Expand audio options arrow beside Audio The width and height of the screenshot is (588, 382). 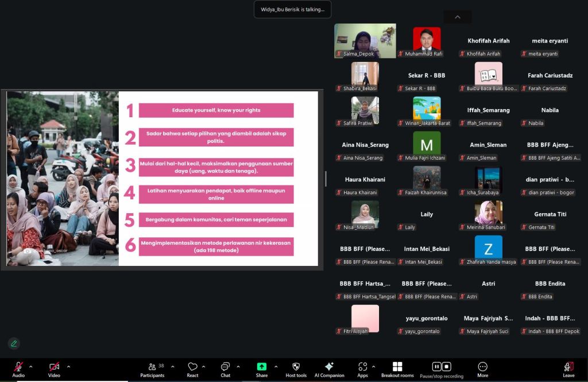tap(31, 366)
